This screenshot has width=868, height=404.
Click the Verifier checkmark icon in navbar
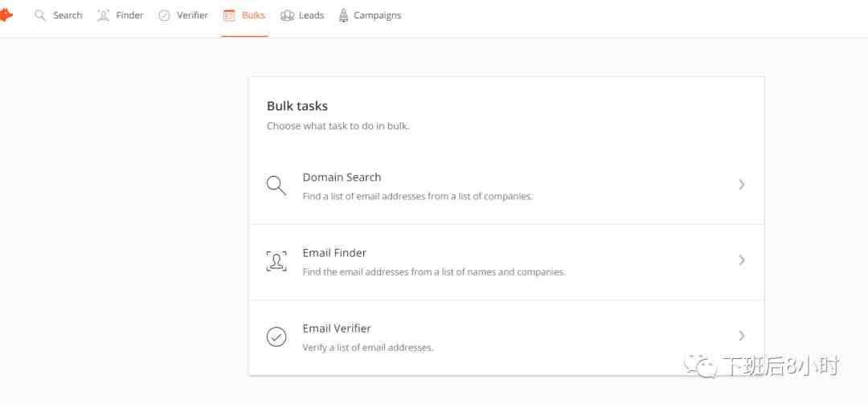(164, 15)
